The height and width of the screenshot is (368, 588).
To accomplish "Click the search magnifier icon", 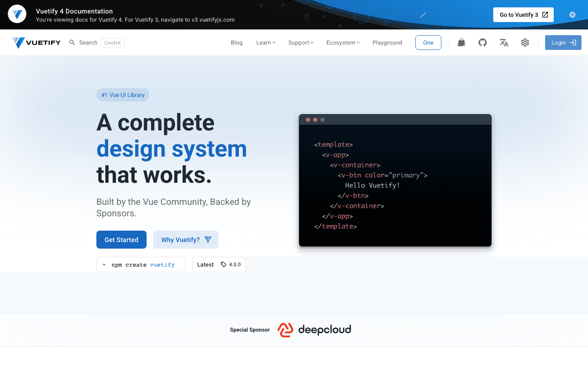I will coord(72,42).
